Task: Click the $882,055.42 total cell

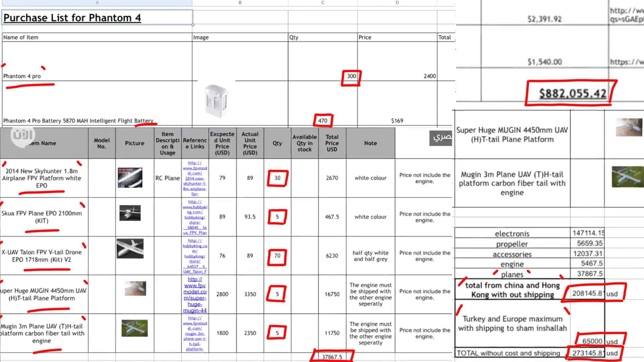Action: [572, 93]
